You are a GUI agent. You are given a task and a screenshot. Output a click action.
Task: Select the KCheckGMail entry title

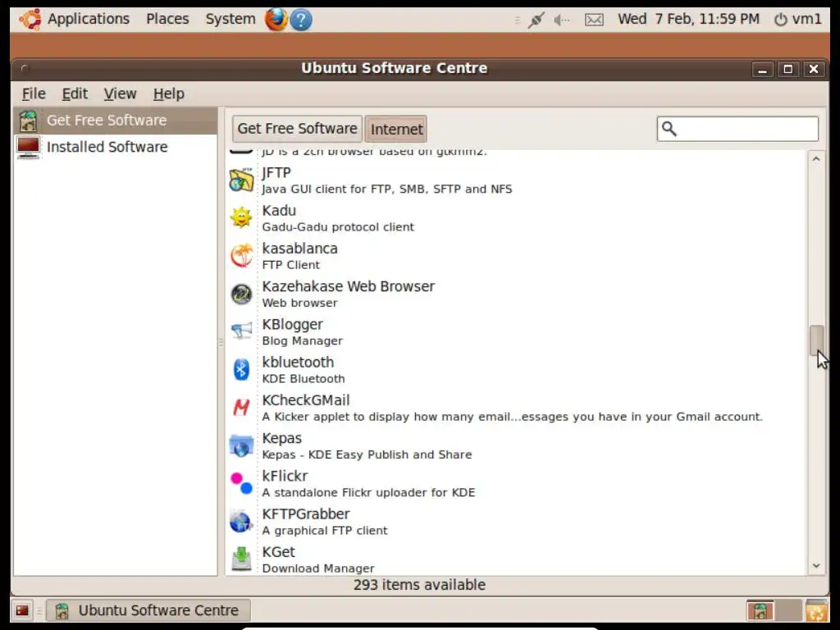(x=306, y=400)
